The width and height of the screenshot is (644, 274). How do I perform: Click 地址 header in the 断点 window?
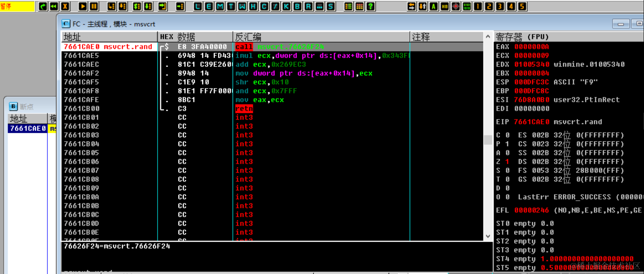point(27,118)
